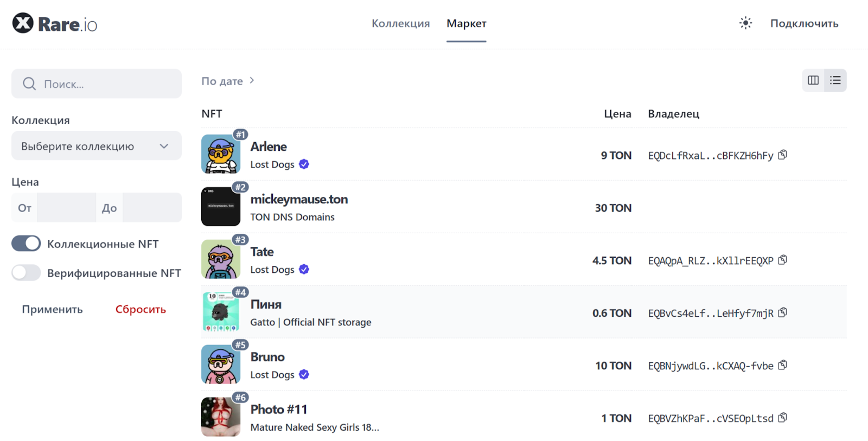Image resolution: width=868 pixels, height=441 pixels.
Task: Copy Photo #11 owner address icon
Action: tap(782, 418)
